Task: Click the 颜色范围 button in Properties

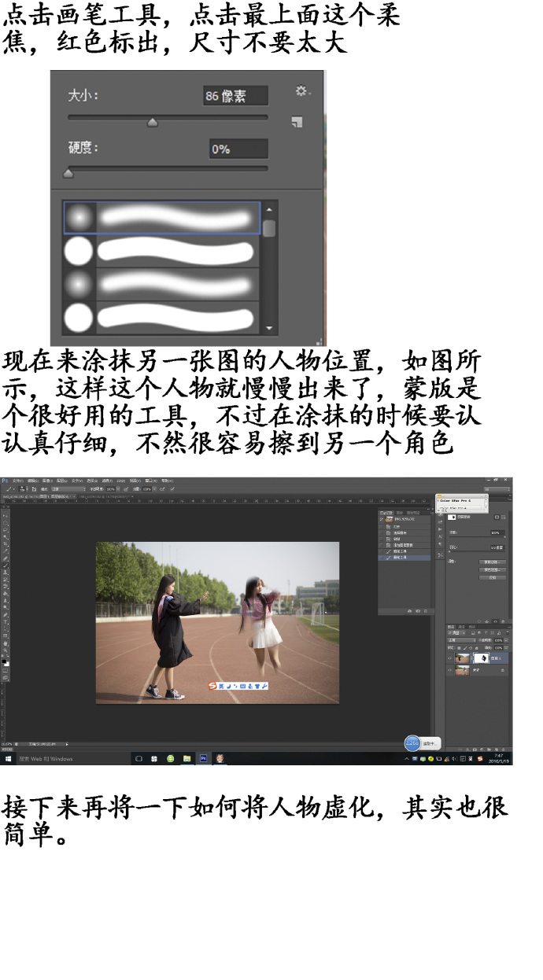Action: point(493,570)
